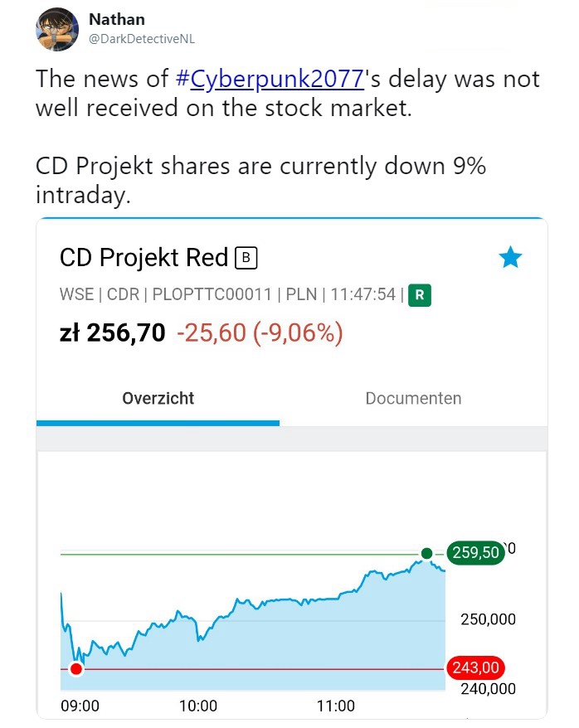
Task: Toggle the blue favorite star
Action: (x=510, y=258)
